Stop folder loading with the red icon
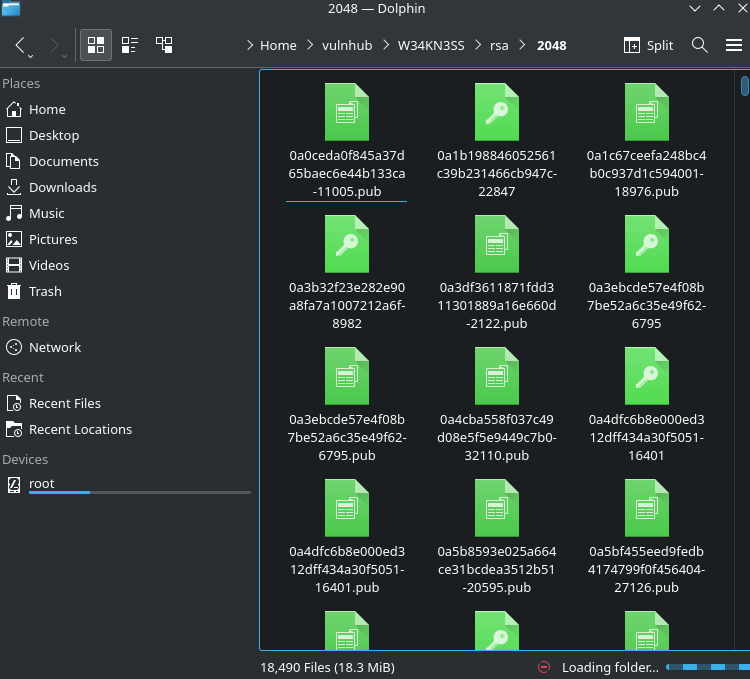 (544, 667)
